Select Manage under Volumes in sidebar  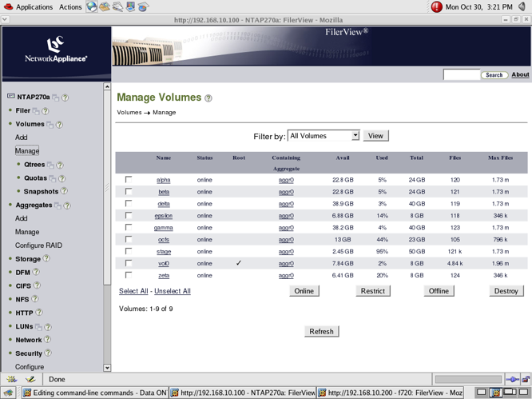point(27,151)
